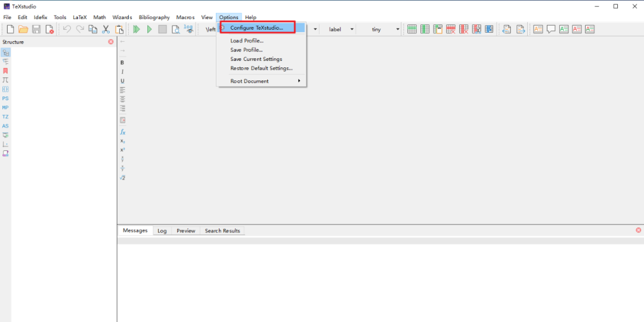Click the New file icon
The image size is (644, 322).
point(10,29)
